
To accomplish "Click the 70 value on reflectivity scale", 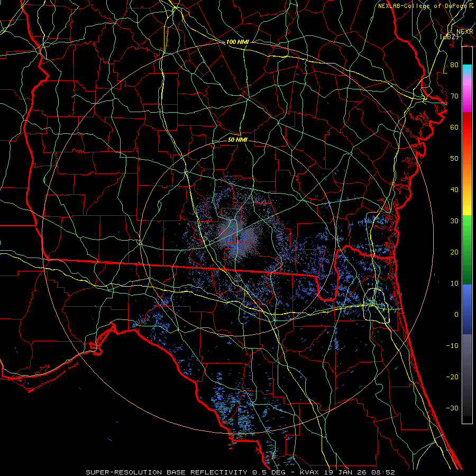I will 454,96.
